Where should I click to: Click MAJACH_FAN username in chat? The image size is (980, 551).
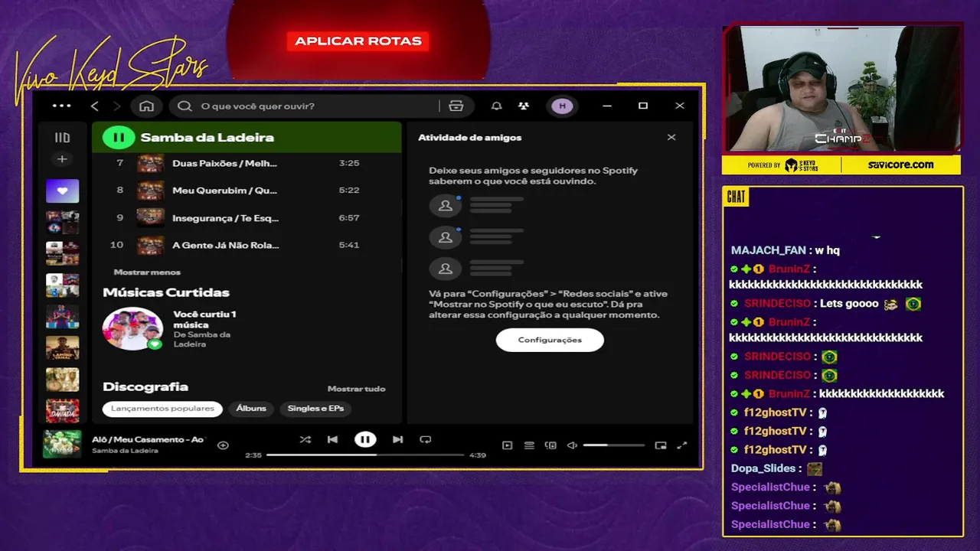pyautogui.click(x=769, y=250)
